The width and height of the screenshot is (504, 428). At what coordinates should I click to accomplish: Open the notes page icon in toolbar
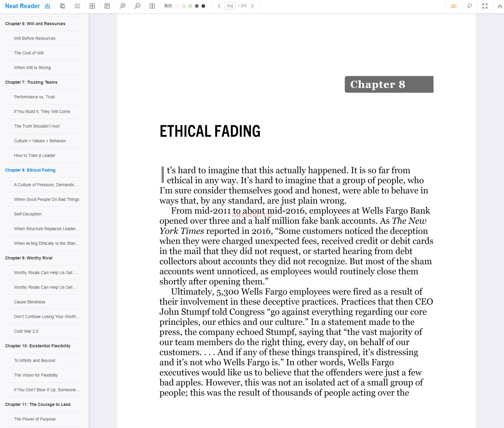pos(107,6)
